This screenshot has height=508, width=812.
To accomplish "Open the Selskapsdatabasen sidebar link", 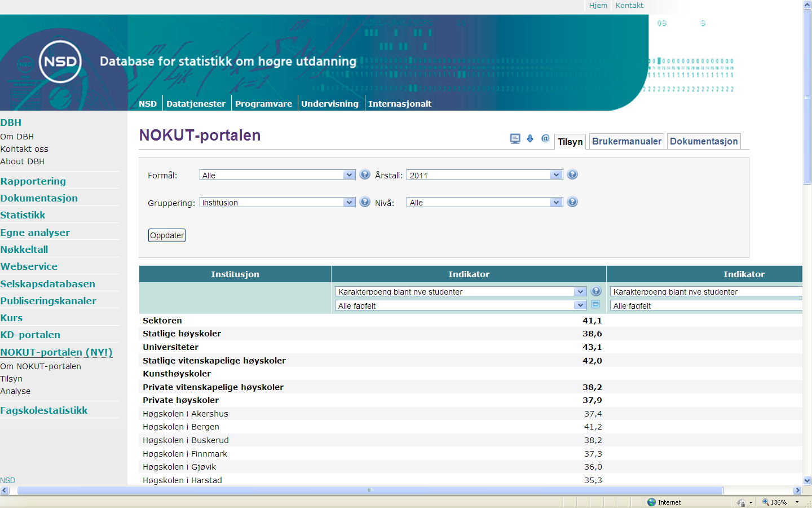I will 47,284.
